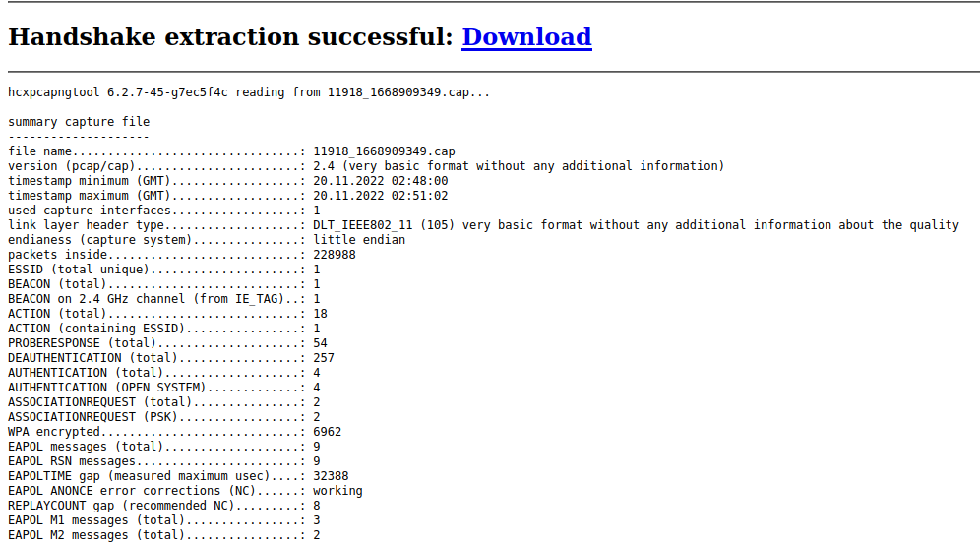
Task: Click the 'ESSID (total unique)' label
Action: coord(79,270)
